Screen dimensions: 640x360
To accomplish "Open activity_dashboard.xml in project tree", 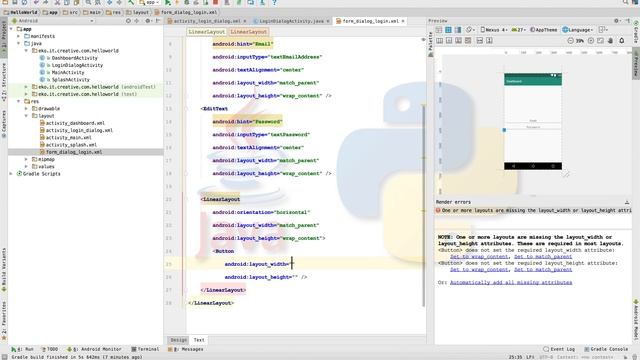I will (x=75, y=123).
